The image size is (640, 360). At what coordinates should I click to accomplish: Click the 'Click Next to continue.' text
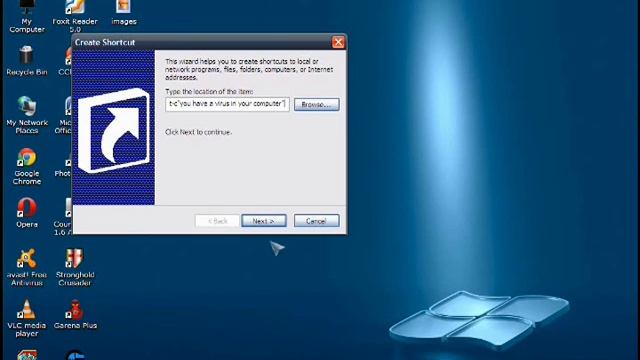(x=198, y=132)
